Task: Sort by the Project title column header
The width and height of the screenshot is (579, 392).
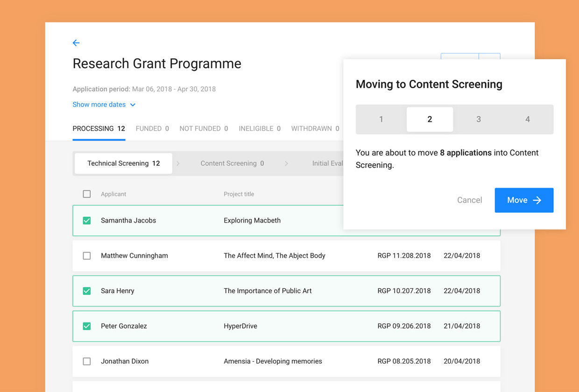Action: click(239, 194)
